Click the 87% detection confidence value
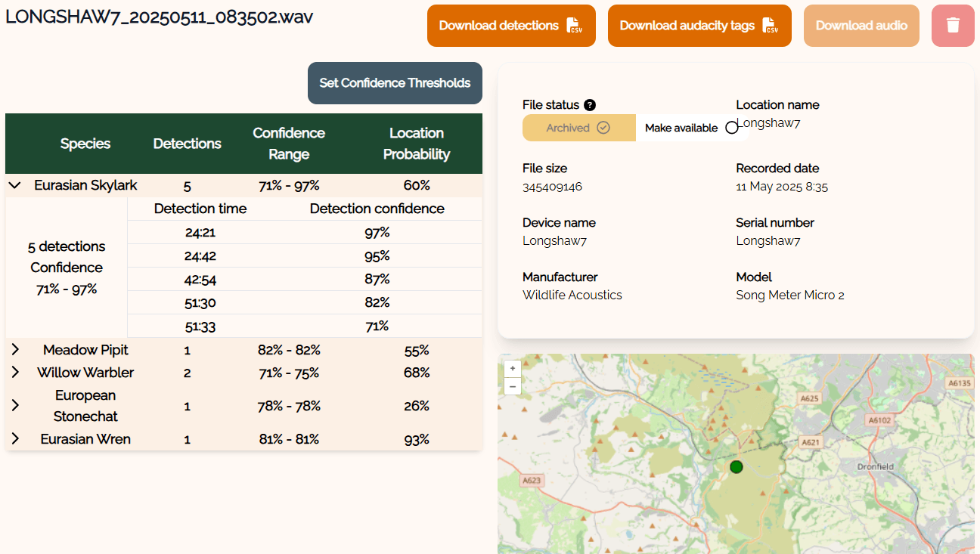This screenshot has height=554, width=980. tap(377, 280)
